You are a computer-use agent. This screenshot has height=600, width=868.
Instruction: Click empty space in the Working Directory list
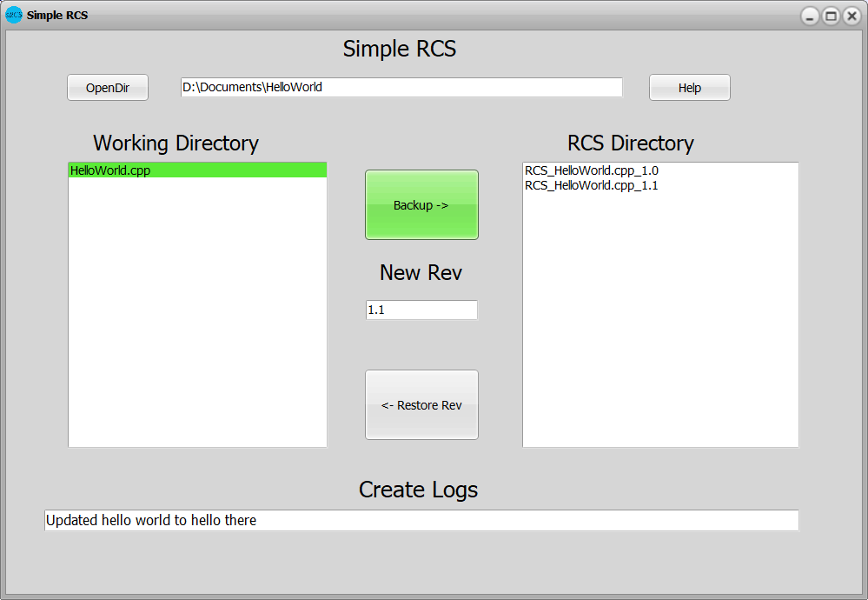(197, 330)
